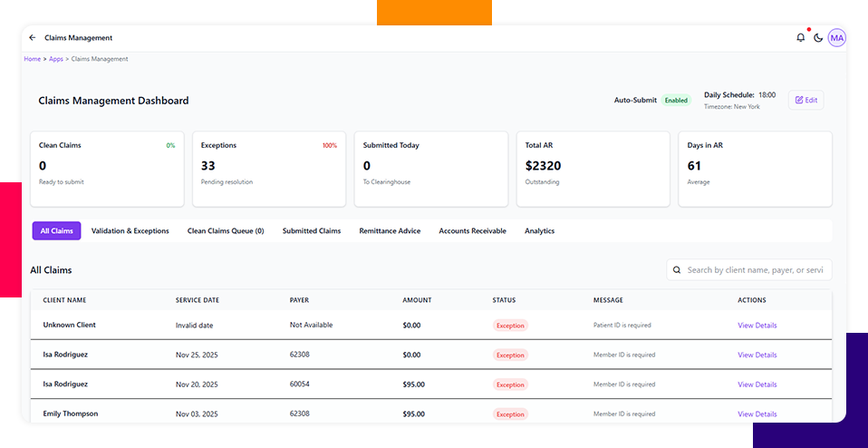This screenshot has width=868, height=448.
Task: Toggle dark mode moon icon
Action: [x=818, y=38]
